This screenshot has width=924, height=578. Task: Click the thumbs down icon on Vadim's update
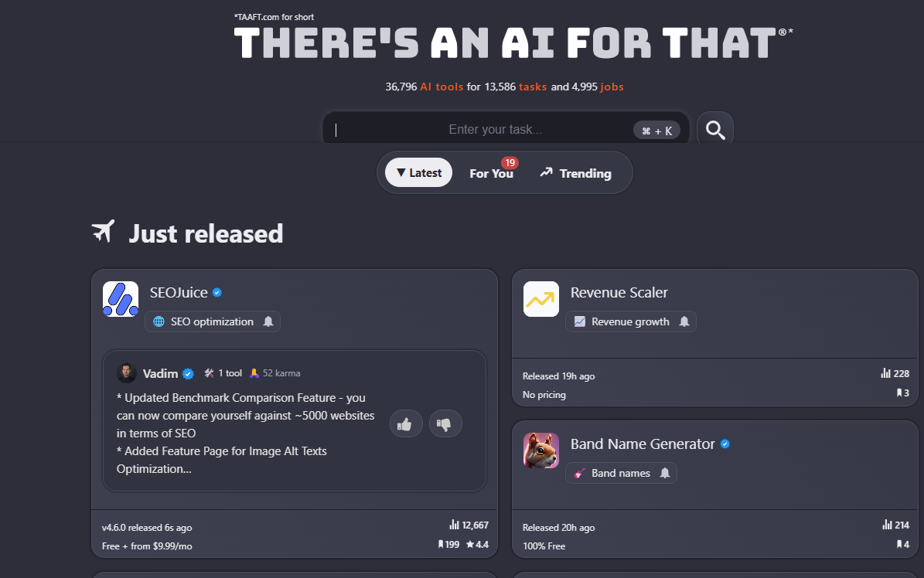point(445,423)
